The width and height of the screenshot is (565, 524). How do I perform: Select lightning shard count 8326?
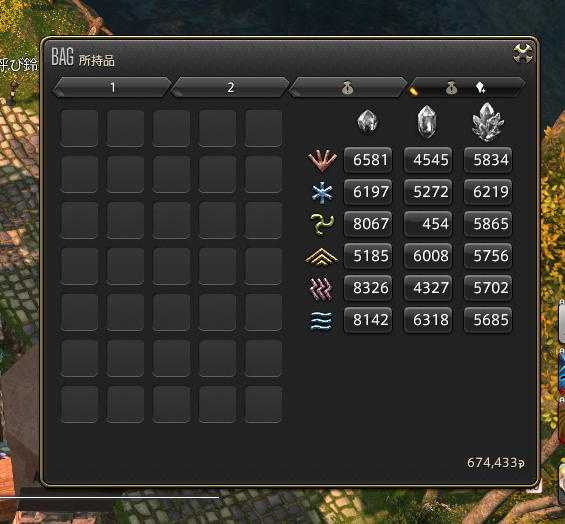[x=368, y=288]
